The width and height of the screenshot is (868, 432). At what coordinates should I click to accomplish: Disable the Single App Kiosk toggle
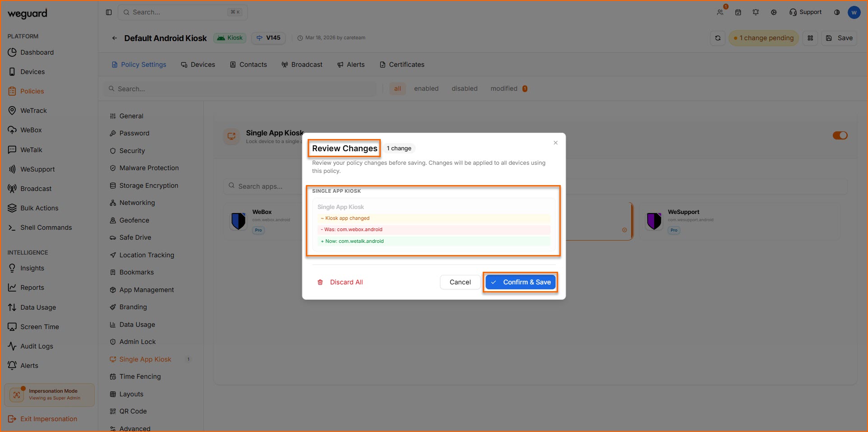(x=840, y=135)
